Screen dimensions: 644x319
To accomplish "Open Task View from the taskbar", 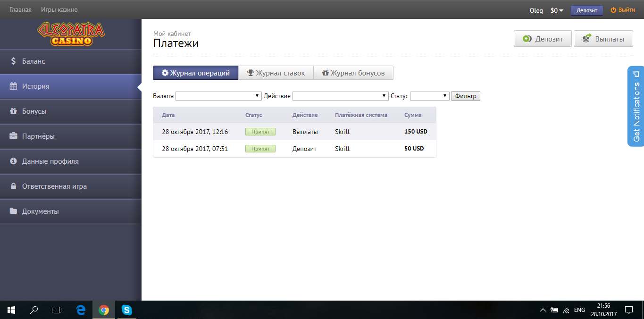I will tap(57, 310).
